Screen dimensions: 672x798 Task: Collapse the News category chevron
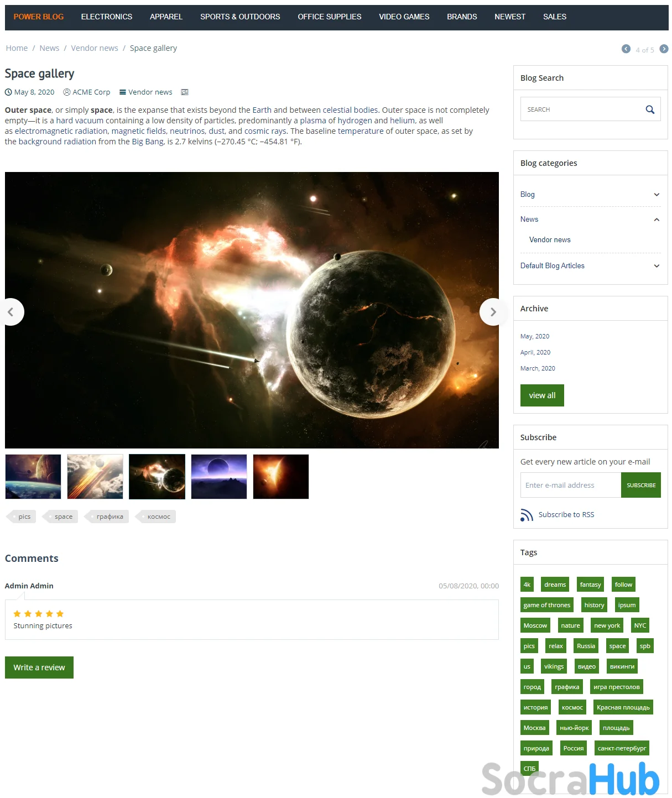coord(657,220)
